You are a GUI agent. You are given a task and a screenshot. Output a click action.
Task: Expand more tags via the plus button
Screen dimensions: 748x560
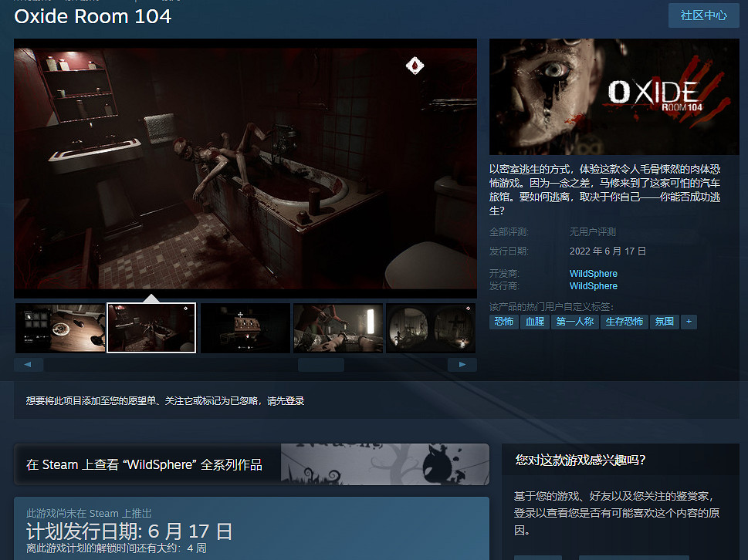(688, 322)
